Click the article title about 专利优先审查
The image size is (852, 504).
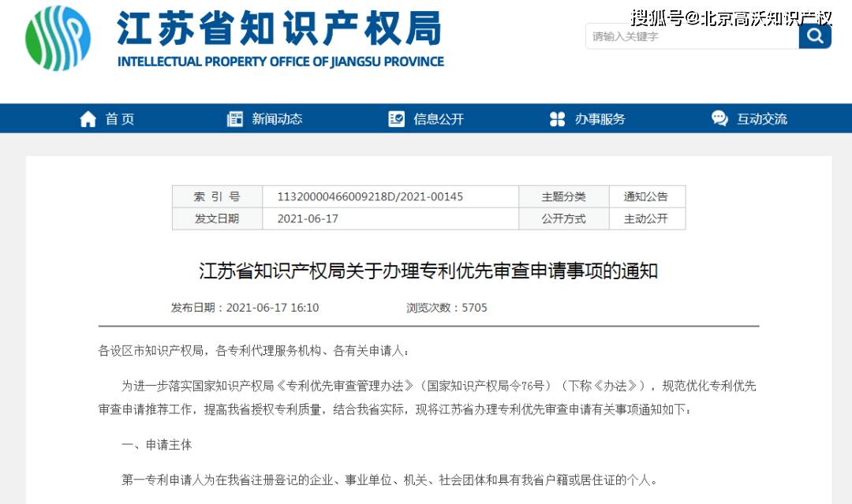click(x=428, y=271)
